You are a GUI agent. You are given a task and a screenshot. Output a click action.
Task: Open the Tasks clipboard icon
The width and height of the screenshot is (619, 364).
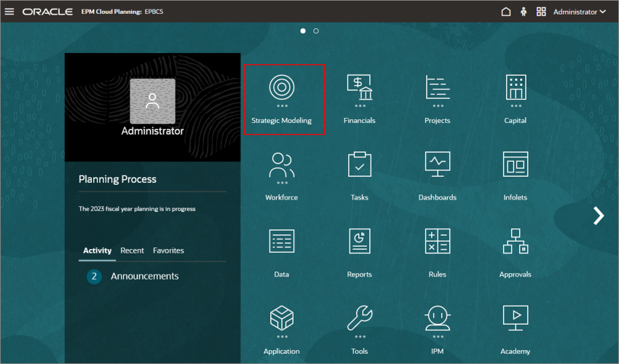pos(360,165)
